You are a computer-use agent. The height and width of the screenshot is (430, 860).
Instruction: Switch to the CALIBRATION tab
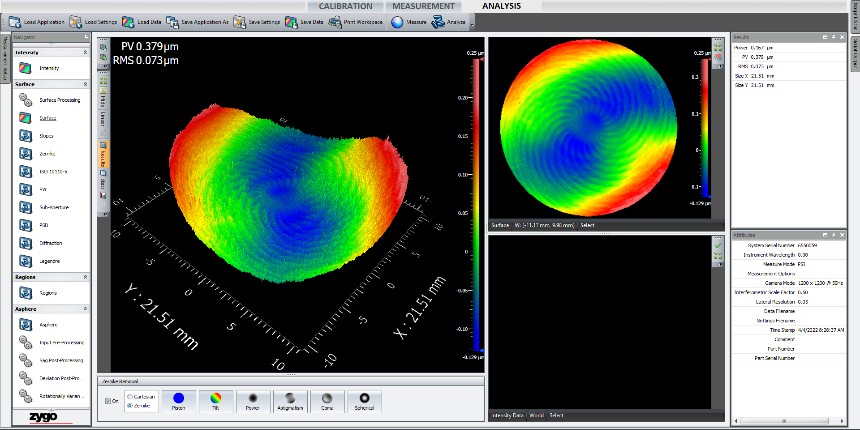[x=345, y=6]
